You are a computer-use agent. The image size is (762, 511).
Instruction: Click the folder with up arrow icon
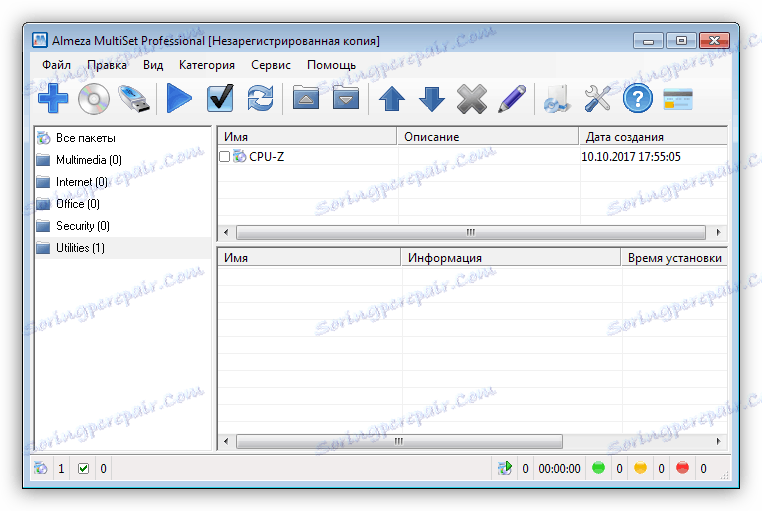[306, 98]
